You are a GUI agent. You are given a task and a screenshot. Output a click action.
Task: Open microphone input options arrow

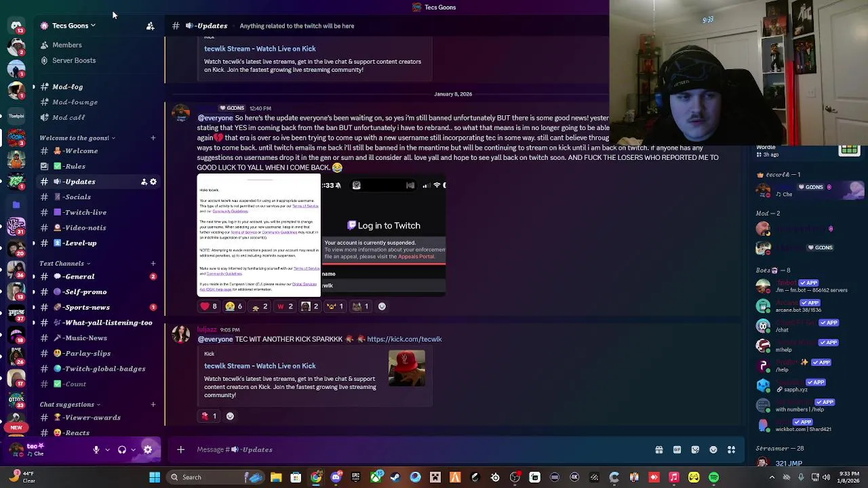coord(107,449)
